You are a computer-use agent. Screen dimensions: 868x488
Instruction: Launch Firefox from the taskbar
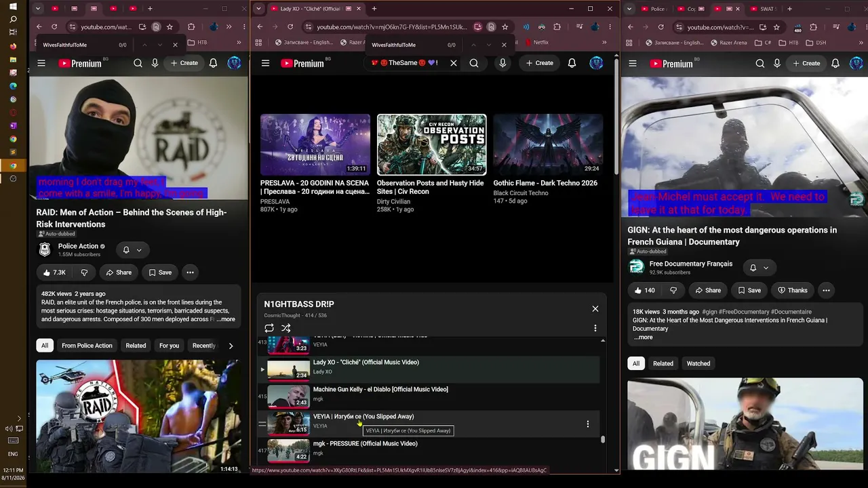click(x=13, y=46)
